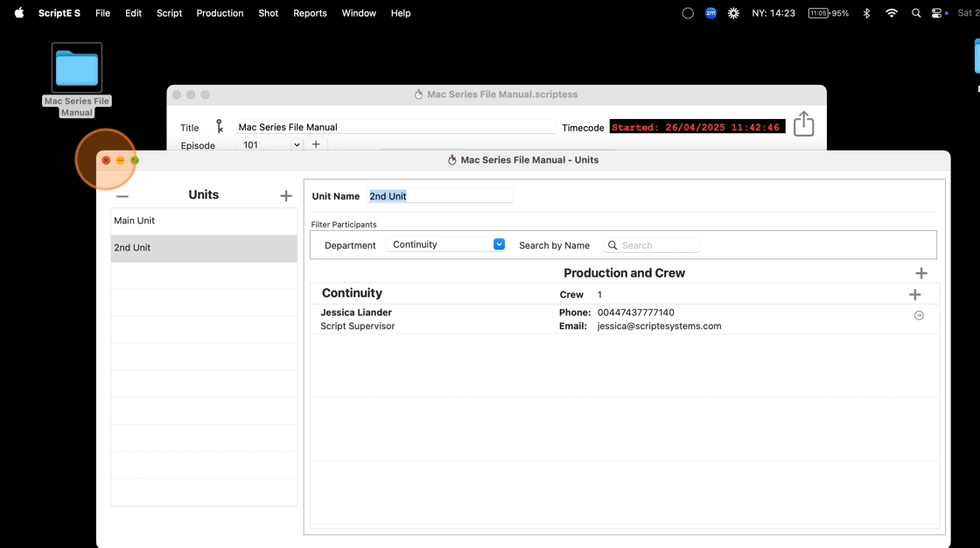Click the Search by Name field
Viewport: 980px width, 548px height.
658,245
